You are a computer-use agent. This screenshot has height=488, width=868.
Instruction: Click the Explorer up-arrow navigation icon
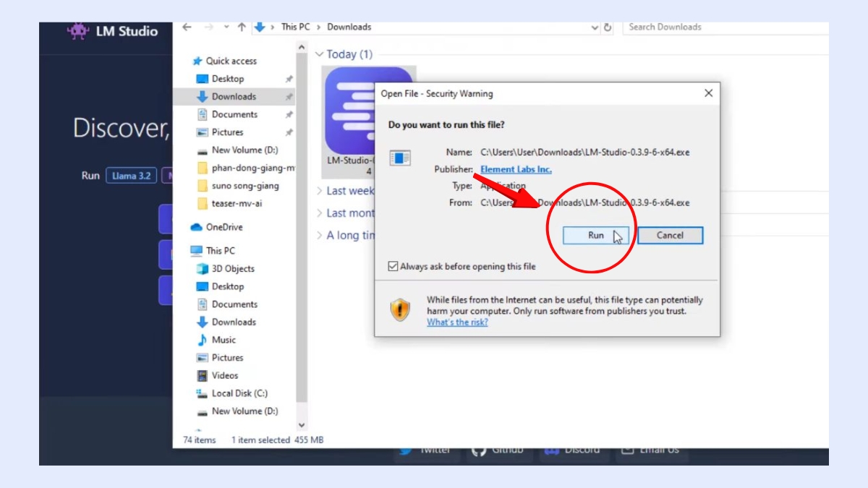242,27
